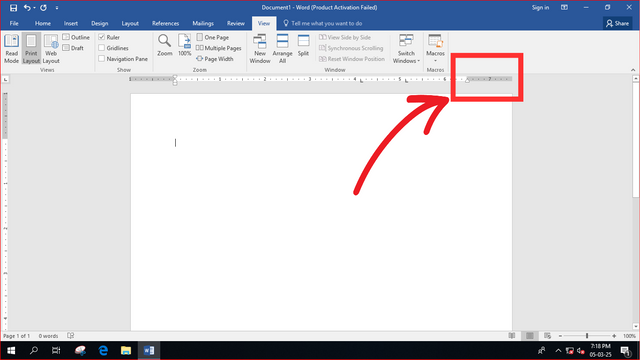Screen dimensions: 640x360
Task: Enable the Navigation Pane checkbox
Action: (102, 59)
